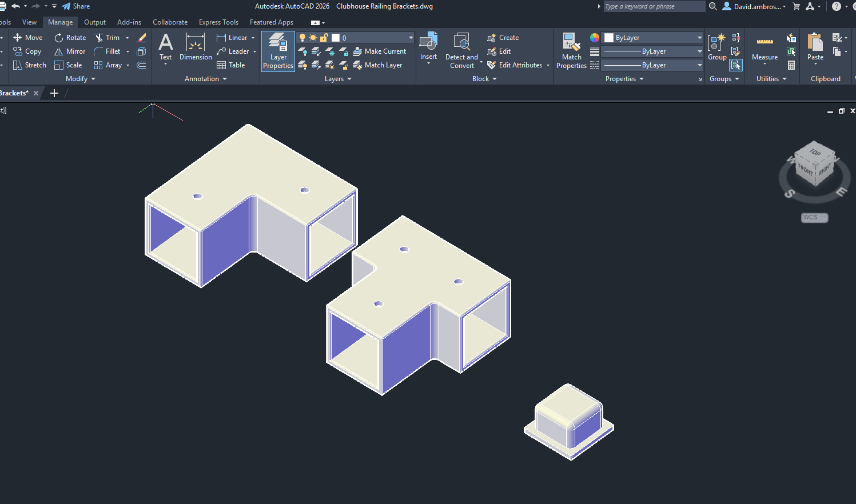This screenshot has height=504, width=856.
Task: Toggle Group Selection on or off
Action: [736, 65]
